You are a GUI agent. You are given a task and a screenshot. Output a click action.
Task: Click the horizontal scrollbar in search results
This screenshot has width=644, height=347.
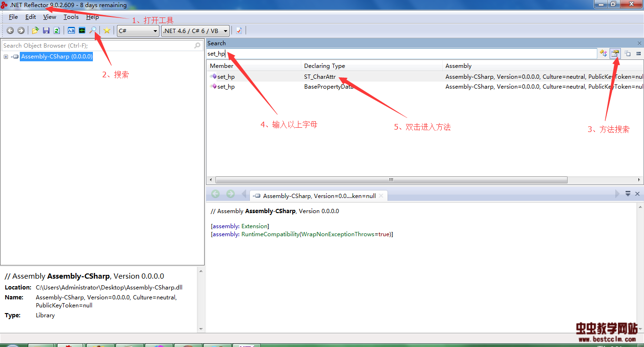point(391,180)
